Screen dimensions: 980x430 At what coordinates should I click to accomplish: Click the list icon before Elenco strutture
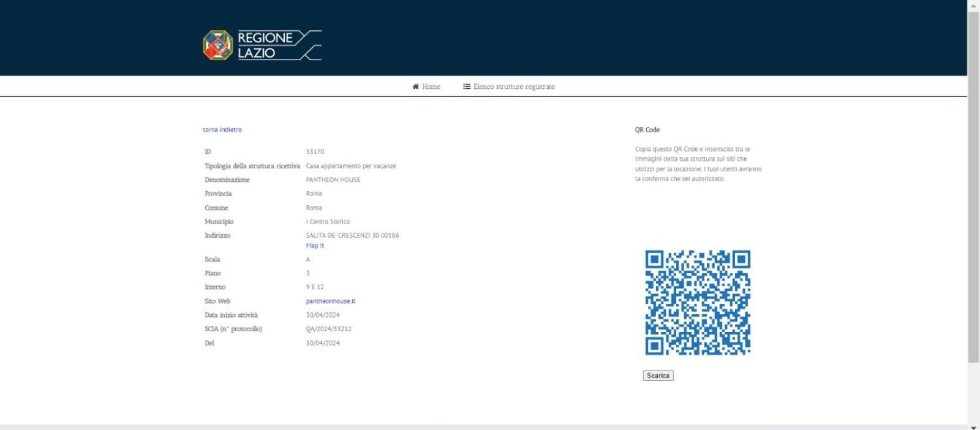tap(467, 86)
